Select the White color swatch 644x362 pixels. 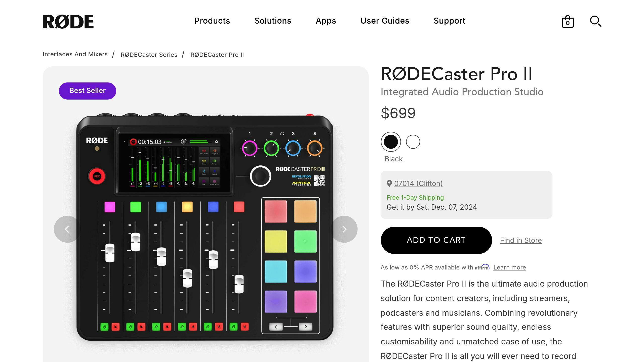(x=413, y=142)
